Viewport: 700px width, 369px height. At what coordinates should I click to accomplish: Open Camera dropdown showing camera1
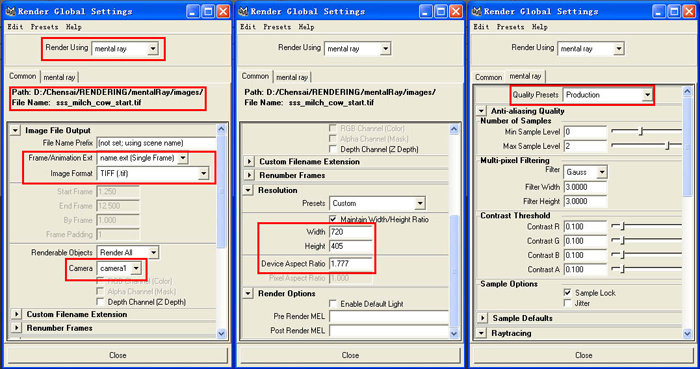pos(119,268)
